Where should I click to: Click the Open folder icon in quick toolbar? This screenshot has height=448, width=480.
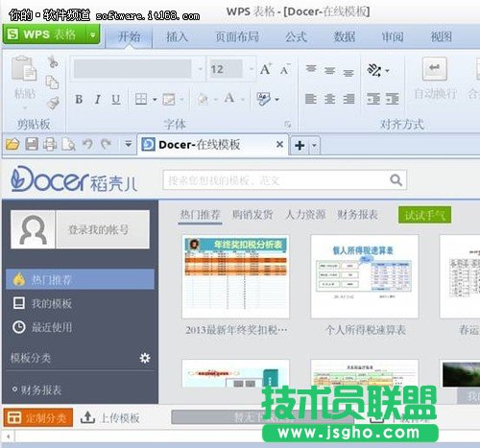pos(12,145)
